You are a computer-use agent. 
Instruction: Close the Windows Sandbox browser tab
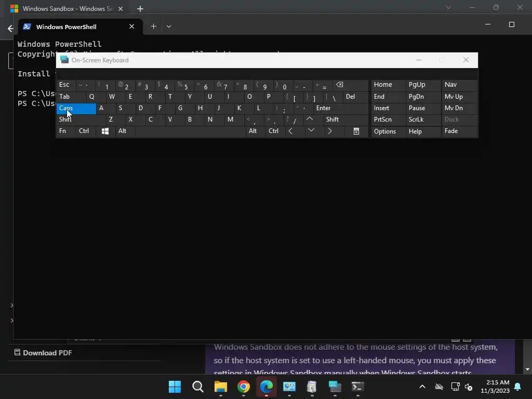(121, 9)
